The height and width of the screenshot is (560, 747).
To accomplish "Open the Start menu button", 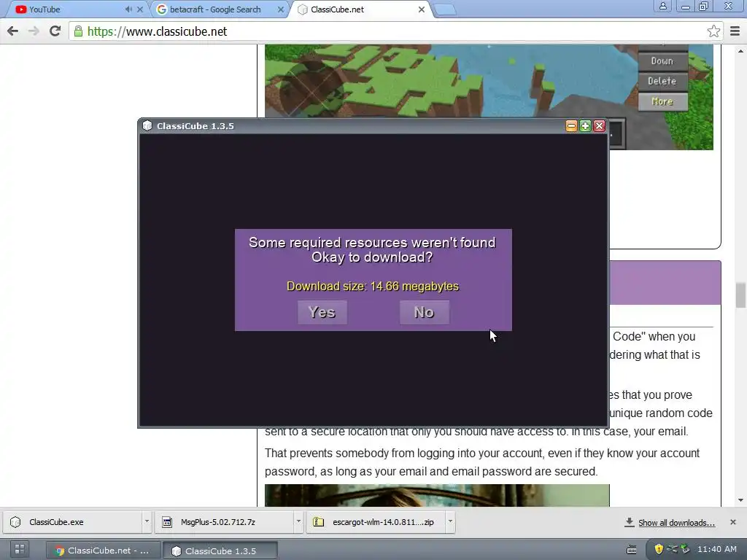I will click(19, 550).
